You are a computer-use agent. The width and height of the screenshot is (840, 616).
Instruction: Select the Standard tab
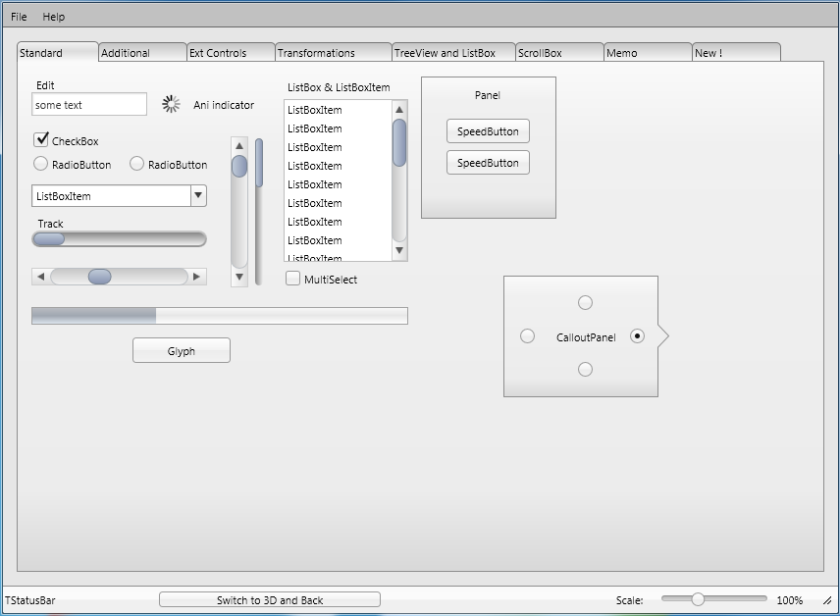pos(57,52)
